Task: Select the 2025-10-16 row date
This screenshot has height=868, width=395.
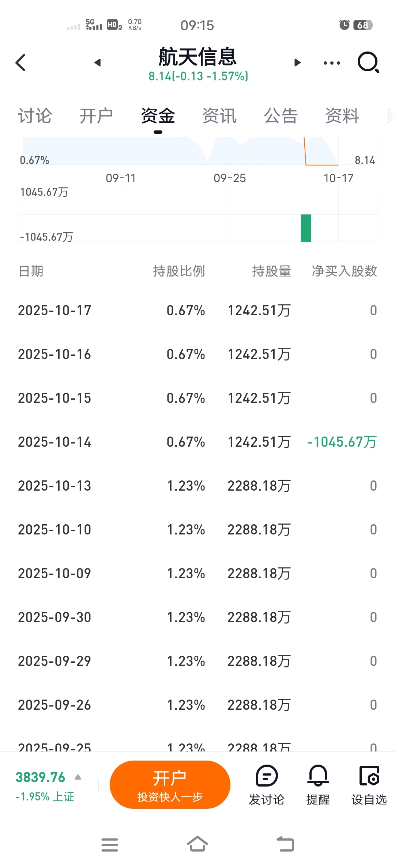Action: (x=54, y=354)
